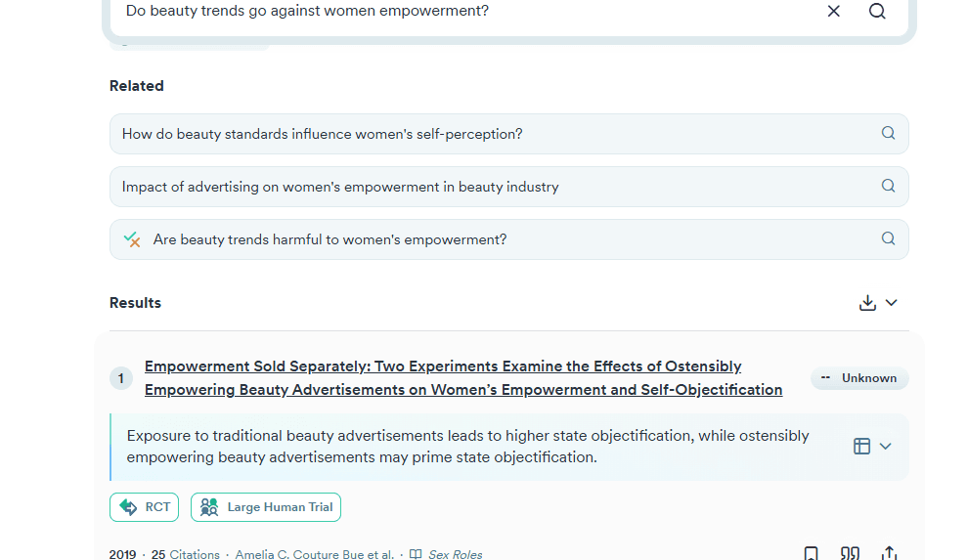Search icon for the beauty standards self-perception question
Viewport: 967px width, 560px height.
tap(888, 133)
